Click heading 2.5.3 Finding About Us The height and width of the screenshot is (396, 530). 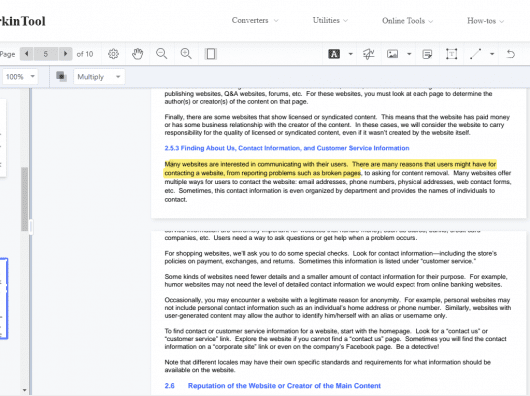(287, 148)
